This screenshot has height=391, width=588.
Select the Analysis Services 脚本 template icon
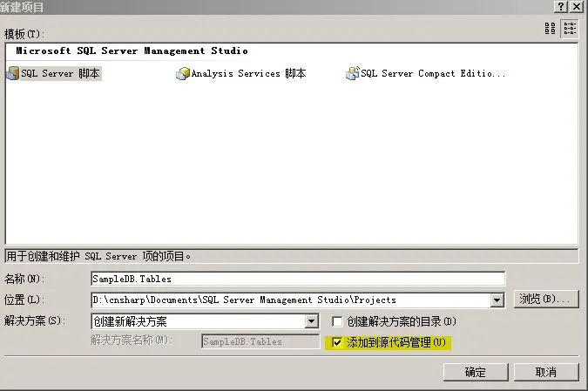pos(183,73)
